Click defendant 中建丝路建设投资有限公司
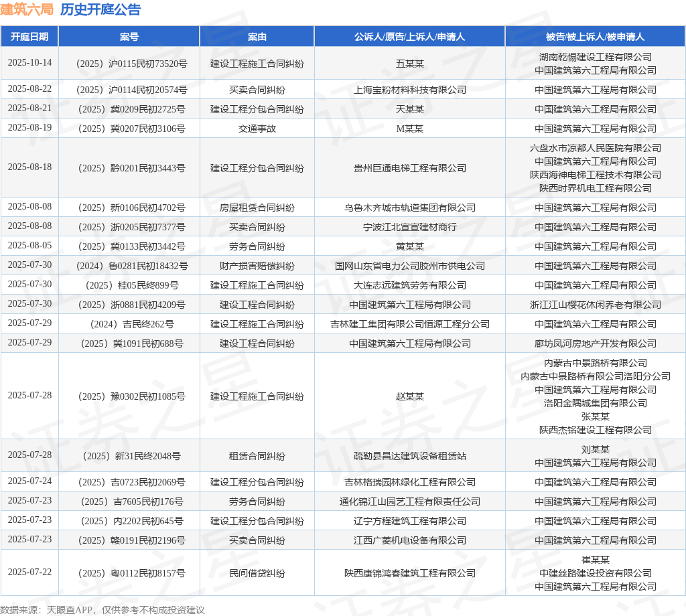This screenshot has height=616, width=686. coord(596,573)
